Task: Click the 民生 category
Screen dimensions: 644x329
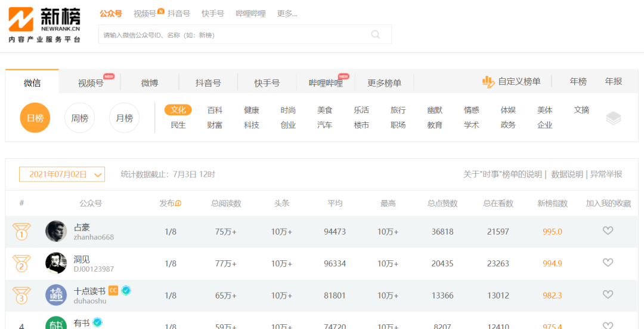Action: (178, 125)
